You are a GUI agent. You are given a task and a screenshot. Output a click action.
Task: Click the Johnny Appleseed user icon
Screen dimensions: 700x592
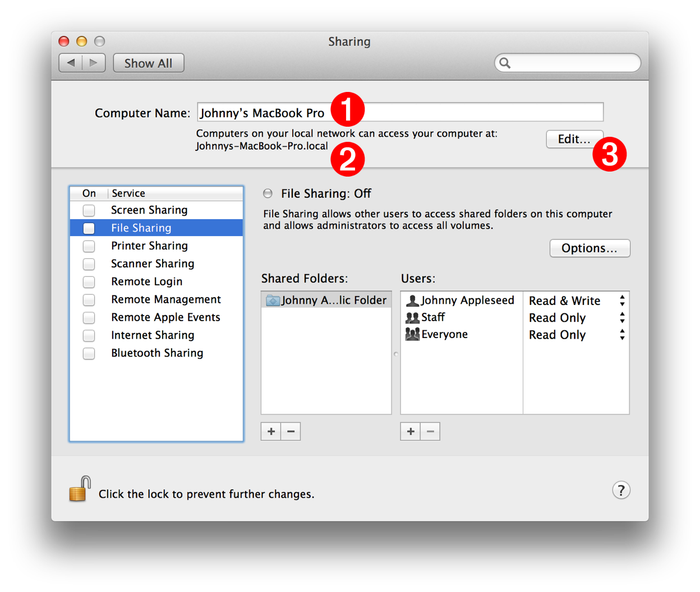pyautogui.click(x=412, y=300)
